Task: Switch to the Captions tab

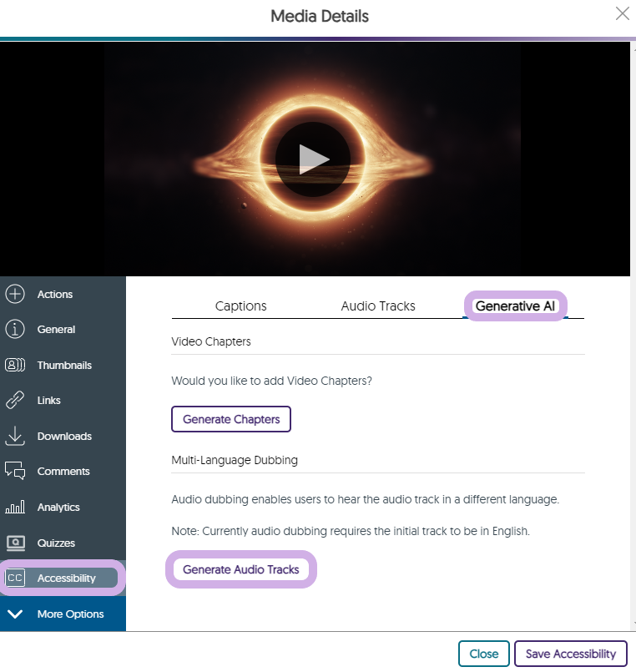Action: pos(240,306)
